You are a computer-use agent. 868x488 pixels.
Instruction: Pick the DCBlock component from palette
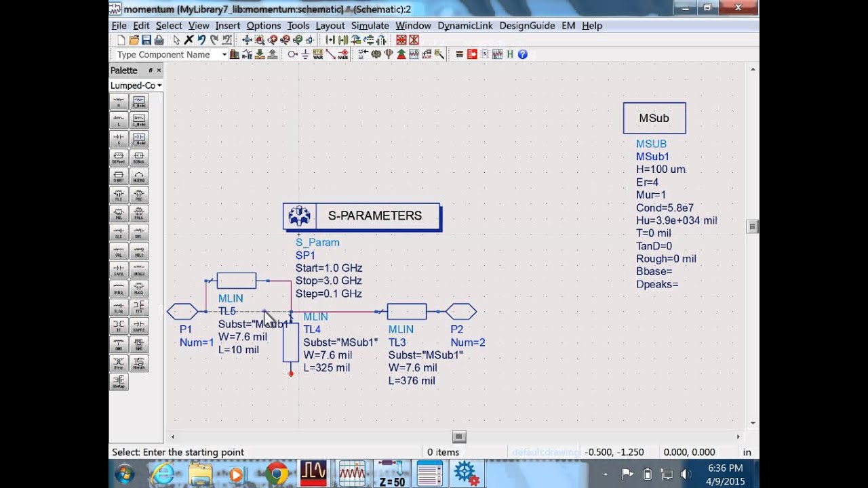coord(138,158)
